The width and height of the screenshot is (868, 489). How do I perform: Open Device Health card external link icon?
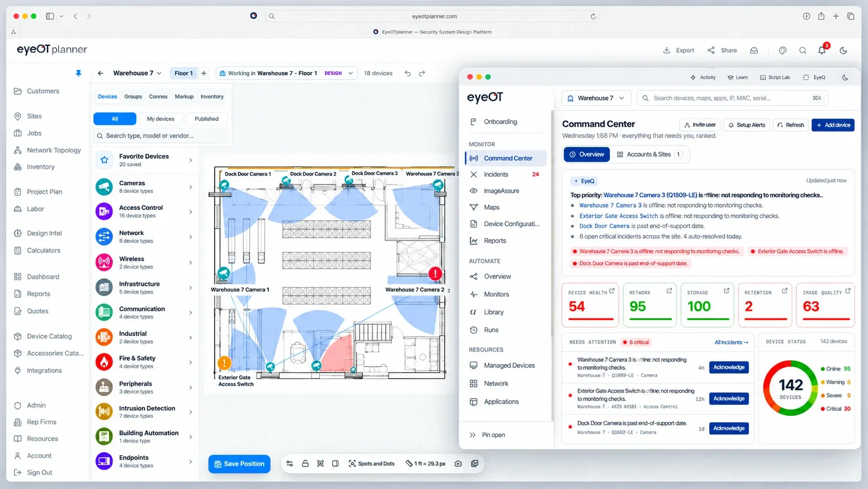tap(612, 291)
